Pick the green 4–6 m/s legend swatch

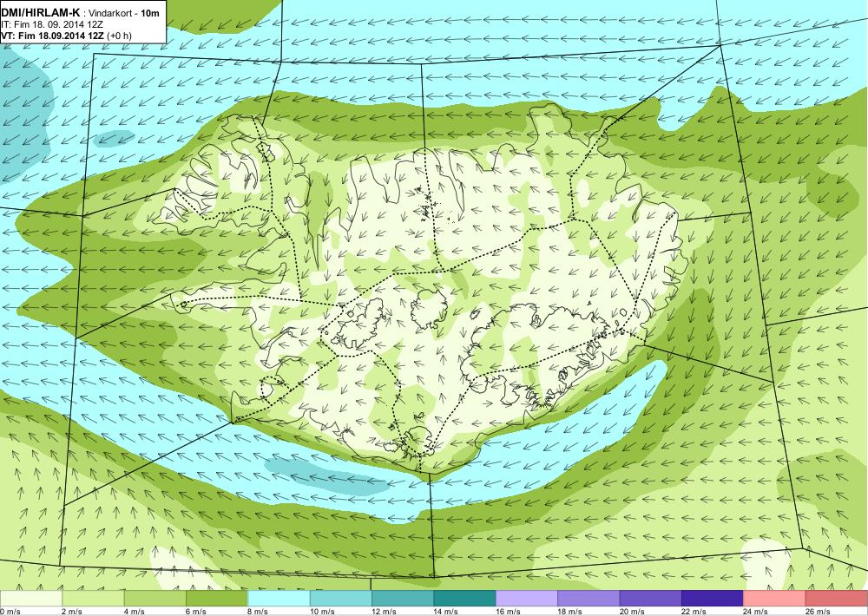click(155, 599)
